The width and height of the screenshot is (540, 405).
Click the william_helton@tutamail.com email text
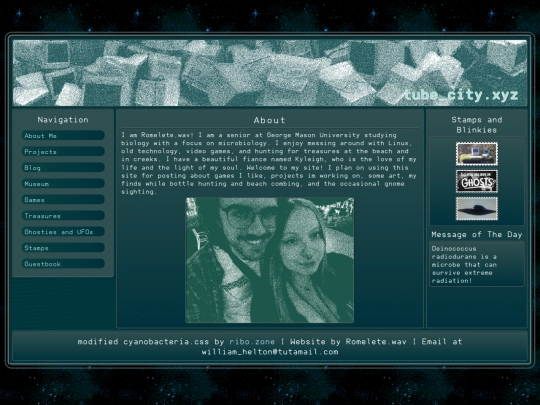point(270,352)
